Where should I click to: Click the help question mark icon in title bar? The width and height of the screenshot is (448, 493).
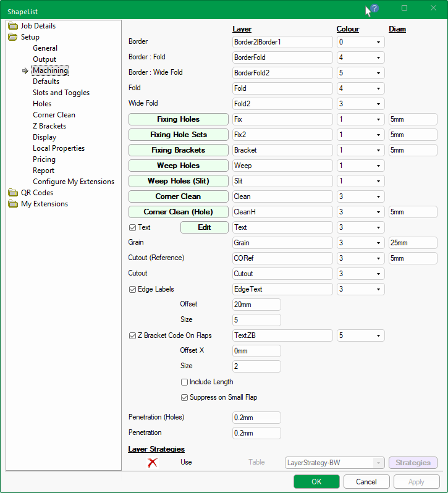[374, 9]
